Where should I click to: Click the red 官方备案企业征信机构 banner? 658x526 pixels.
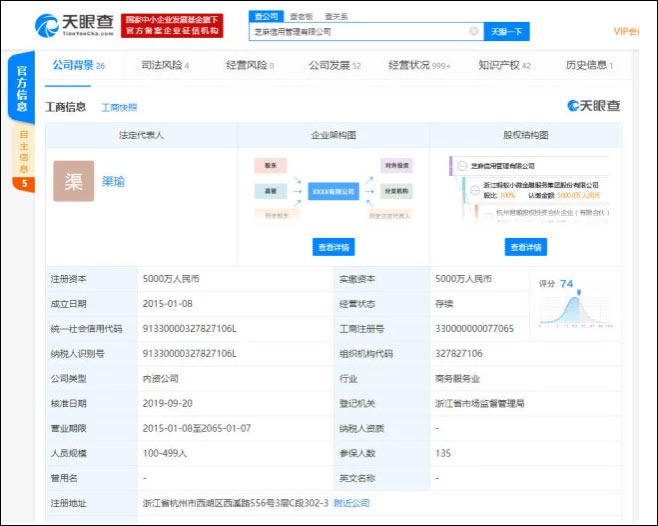[172, 26]
